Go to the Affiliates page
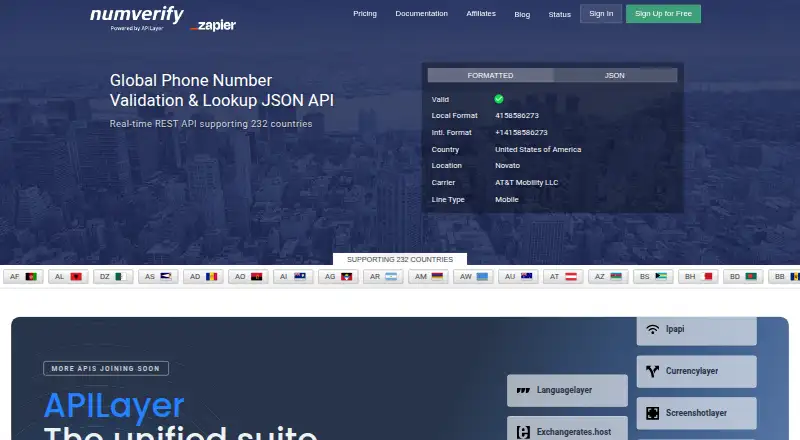The width and height of the screenshot is (800, 440). tap(481, 14)
